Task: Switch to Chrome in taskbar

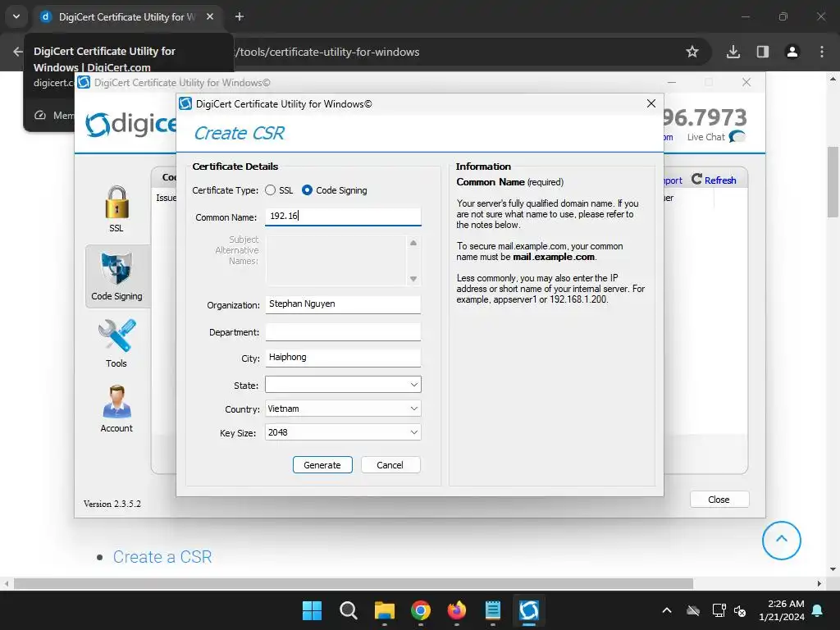Action: coord(421,610)
